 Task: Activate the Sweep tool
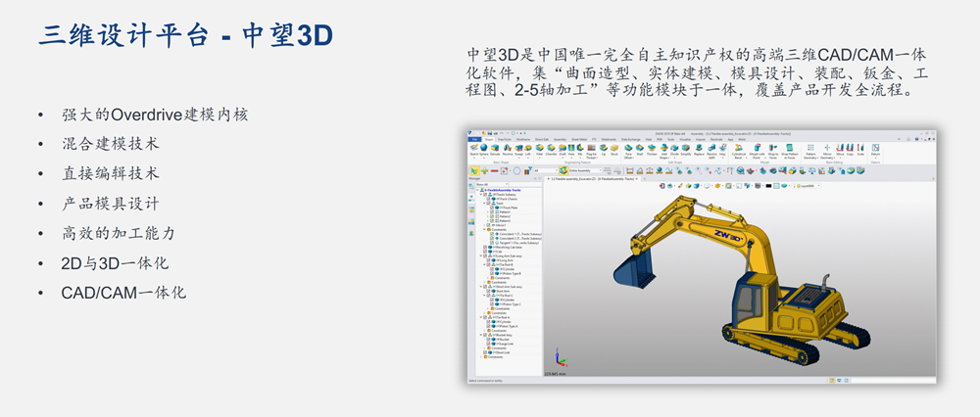pos(518,149)
